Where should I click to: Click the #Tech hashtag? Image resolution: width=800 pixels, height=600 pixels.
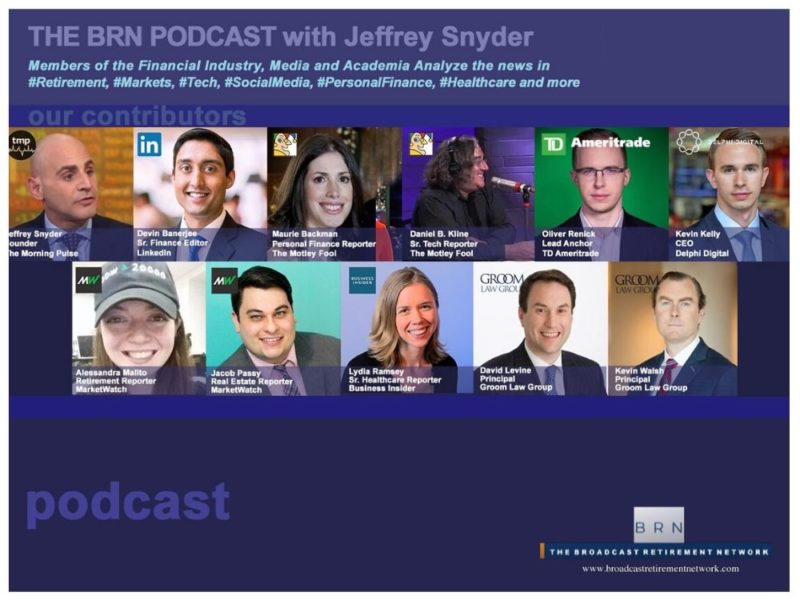199,83
